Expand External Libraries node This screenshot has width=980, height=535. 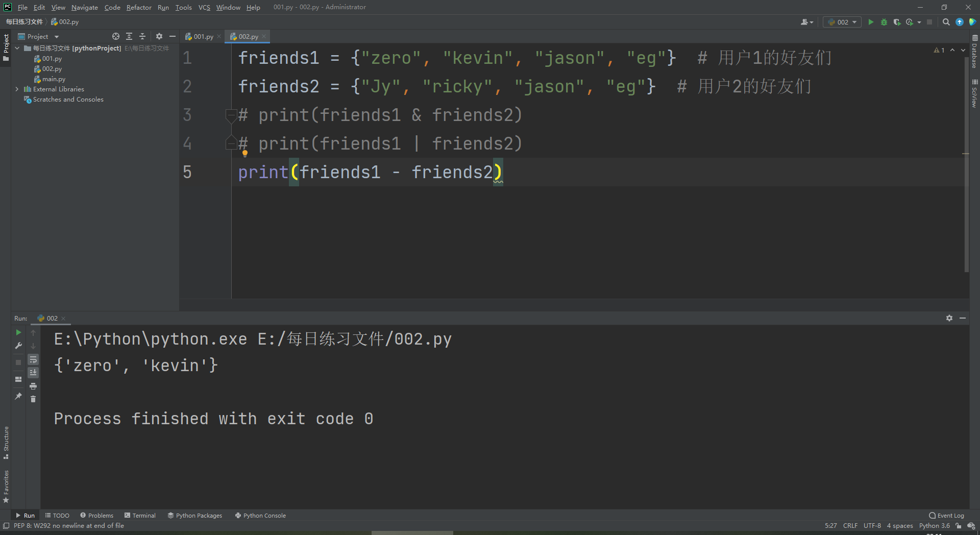(17, 89)
